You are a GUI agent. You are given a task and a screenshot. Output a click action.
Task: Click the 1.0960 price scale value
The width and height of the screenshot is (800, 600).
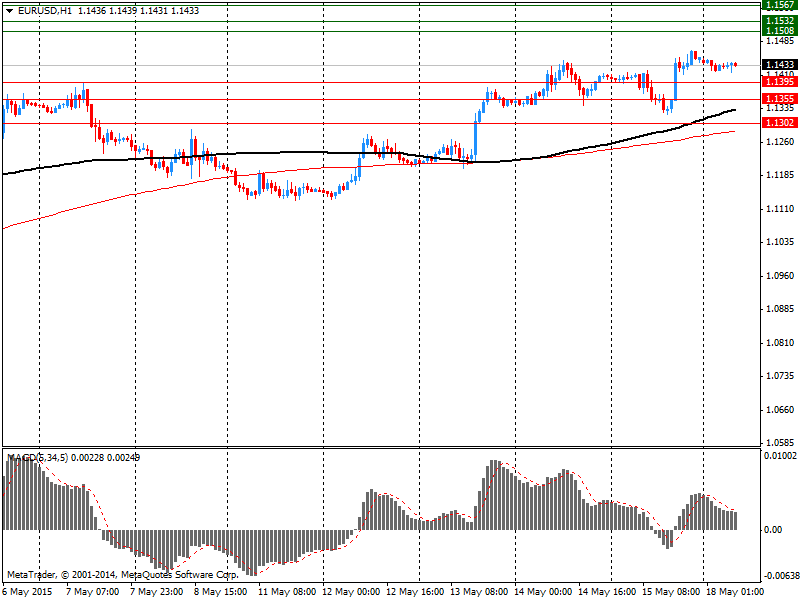(x=780, y=276)
